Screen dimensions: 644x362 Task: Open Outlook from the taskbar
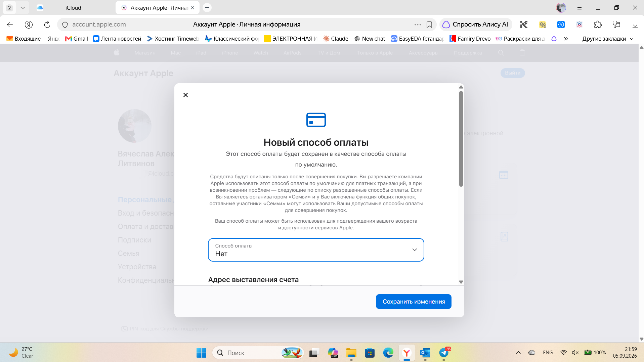(425, 353)
